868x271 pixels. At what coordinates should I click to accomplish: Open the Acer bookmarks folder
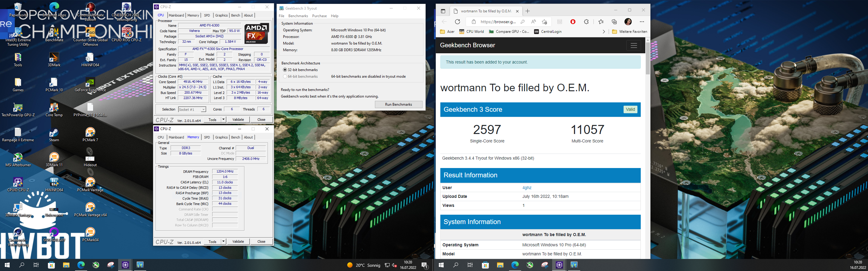coord(447,32)
